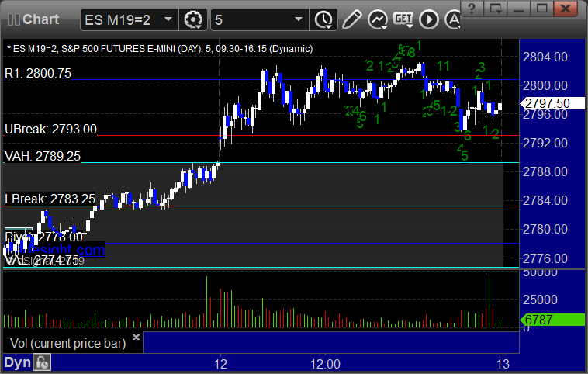Select the VAH: 2789.25 line label
Viewport: 588px width, 374px height.
click(43, 156)
